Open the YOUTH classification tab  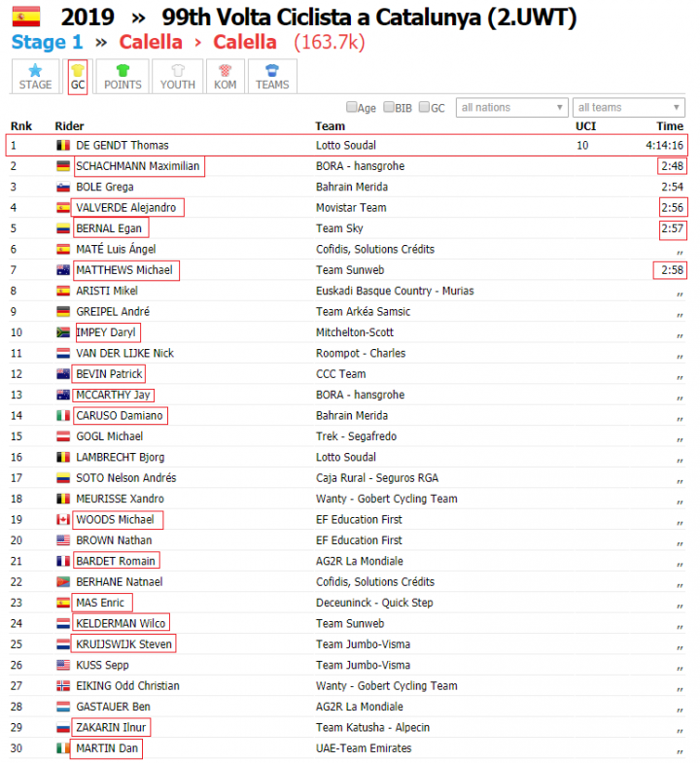click(x=178, y=77)
